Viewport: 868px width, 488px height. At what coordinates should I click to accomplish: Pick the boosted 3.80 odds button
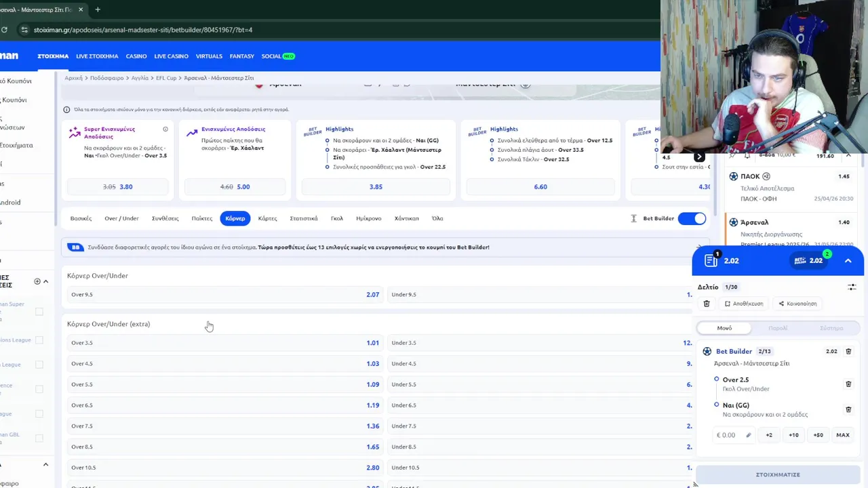(118, 187)
